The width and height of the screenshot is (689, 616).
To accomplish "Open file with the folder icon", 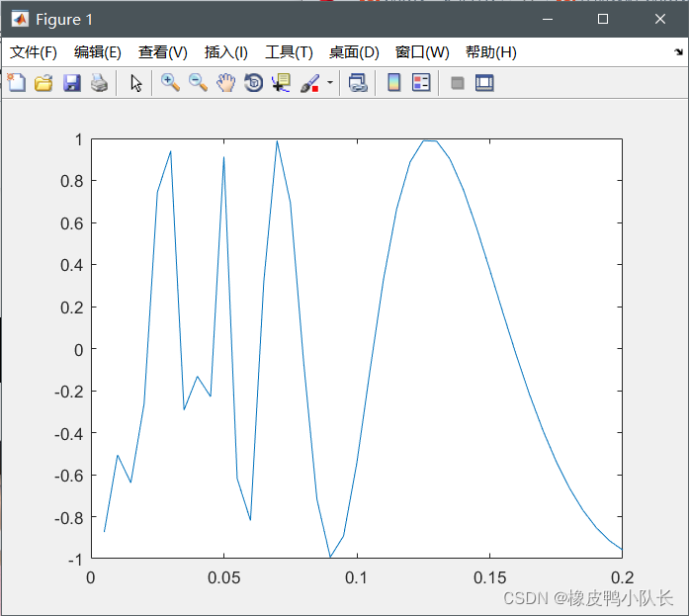I will point(43,83).
